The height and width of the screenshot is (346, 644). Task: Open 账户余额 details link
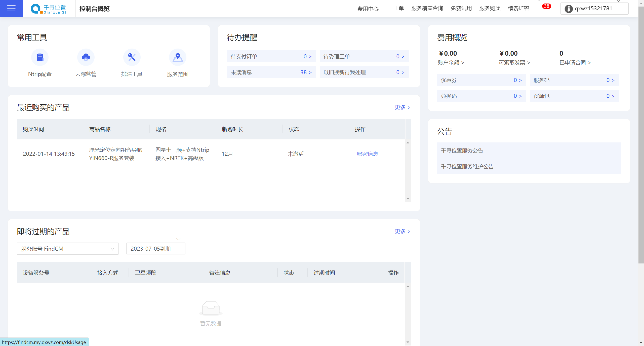451,63
